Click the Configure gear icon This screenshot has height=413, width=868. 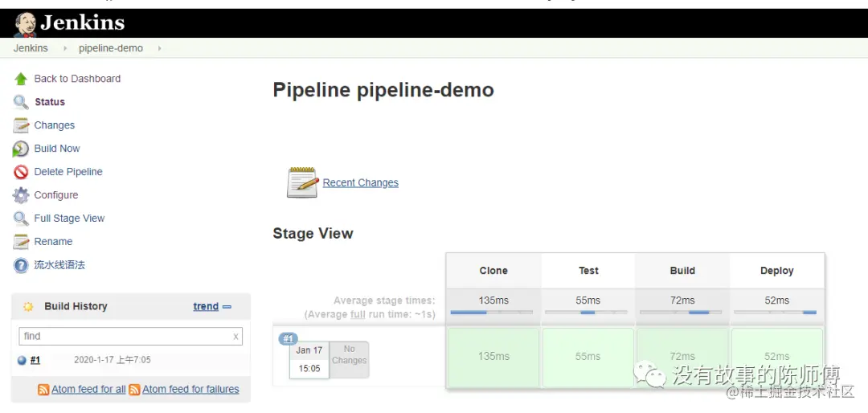click(x=21, y=195)
